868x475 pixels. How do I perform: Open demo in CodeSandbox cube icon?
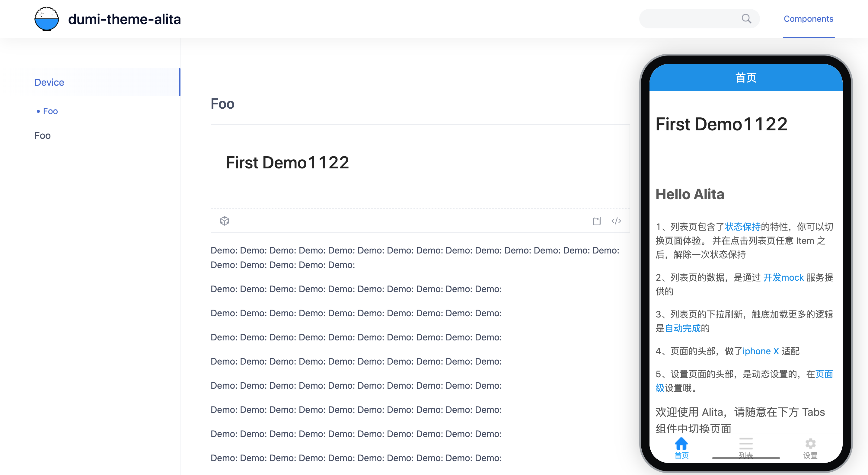click(x=225, y=221)
